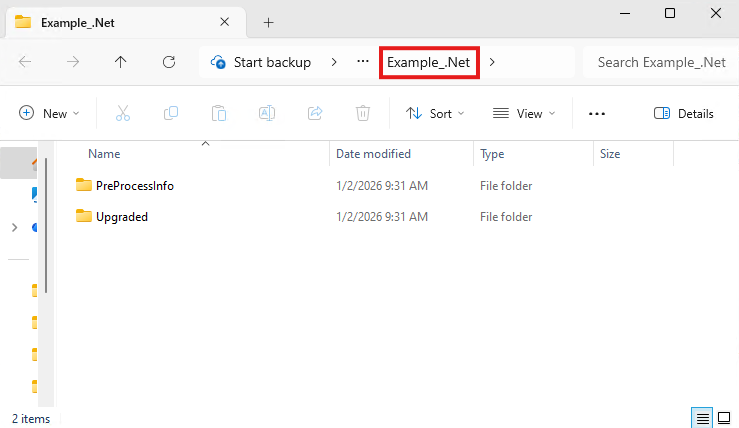Open the See more ellipsis menu
The image size is (739, 428).
(597, 114)
